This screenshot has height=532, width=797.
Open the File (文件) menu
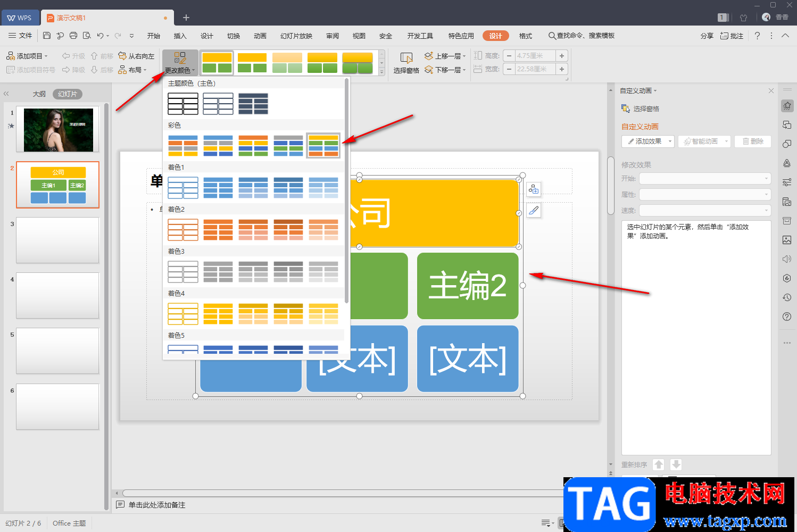tap(20, 36)
